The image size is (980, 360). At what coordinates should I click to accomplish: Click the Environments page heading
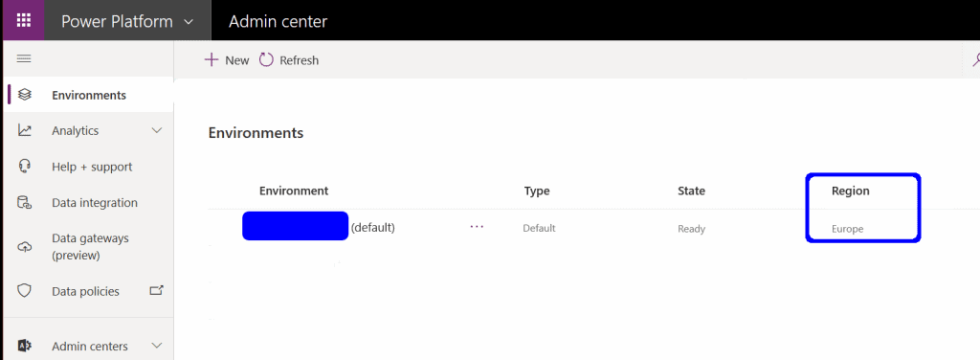coord(256,132)
